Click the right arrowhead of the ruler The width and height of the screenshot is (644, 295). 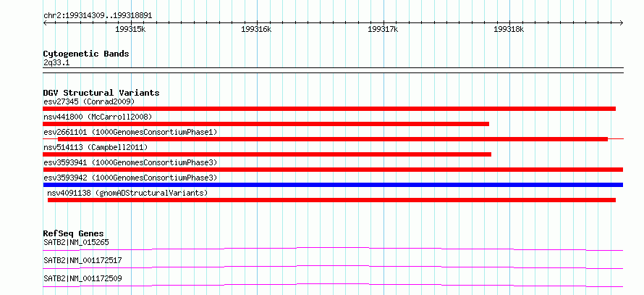(621, 22)
